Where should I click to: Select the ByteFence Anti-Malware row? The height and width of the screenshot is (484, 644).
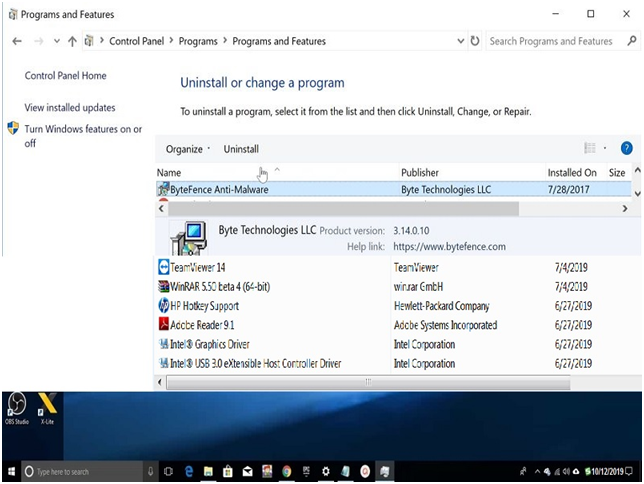[393, 189]
